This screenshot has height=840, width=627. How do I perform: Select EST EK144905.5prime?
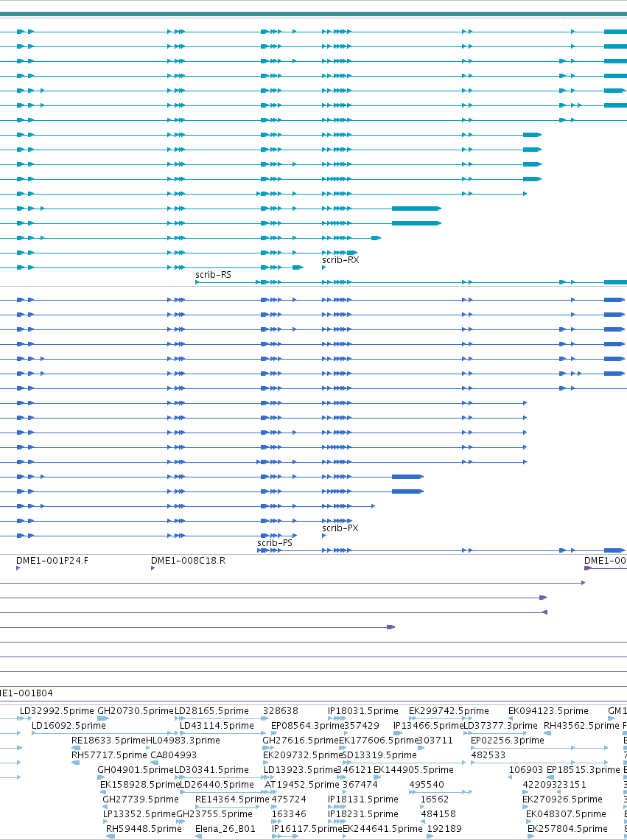click(x=413, y=770)
